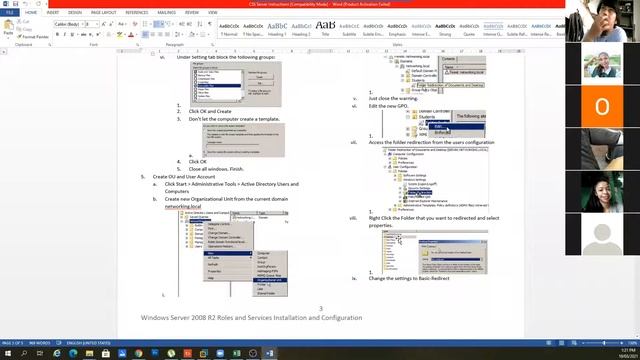The image size is (640, 360).
Task: Align text left
Action: [x=145, y=35]
